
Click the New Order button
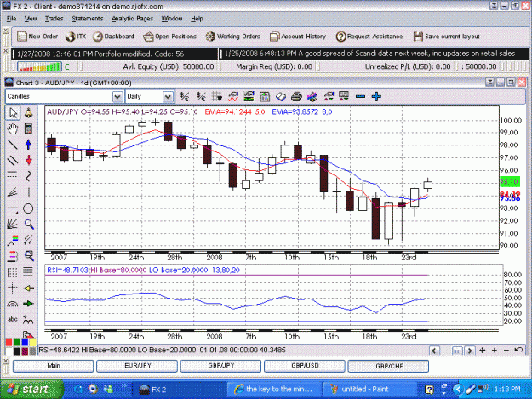click(37, 37)
